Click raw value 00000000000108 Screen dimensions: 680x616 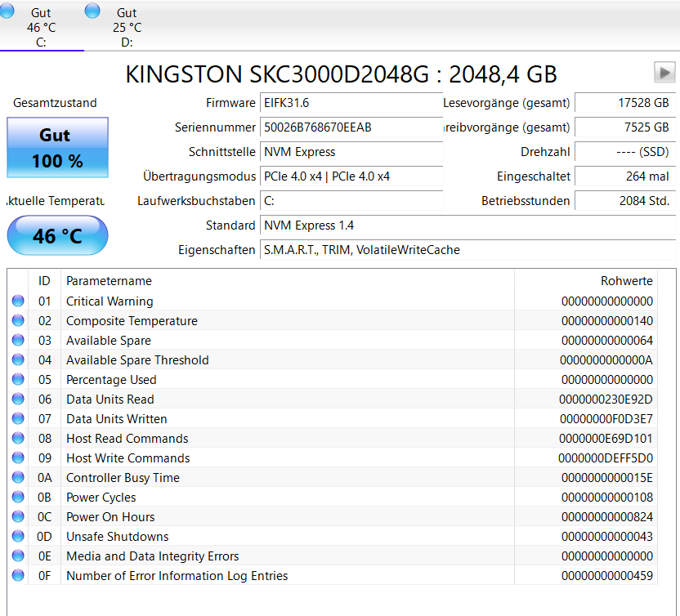[x=607, y=498]
